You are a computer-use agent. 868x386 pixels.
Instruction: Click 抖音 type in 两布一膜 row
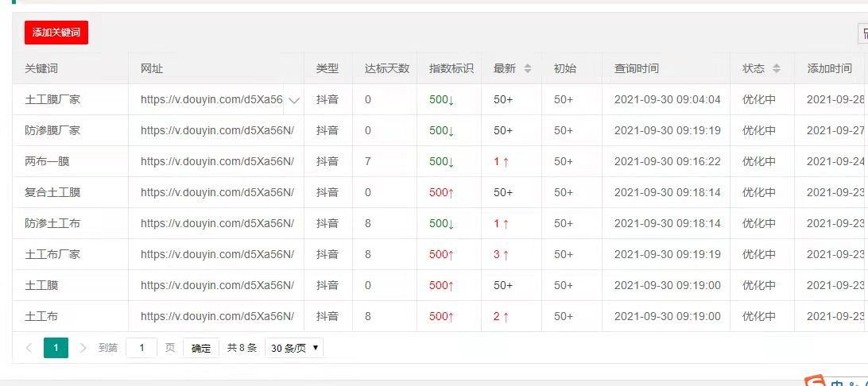pyautogui.click(x=327, y=161)
